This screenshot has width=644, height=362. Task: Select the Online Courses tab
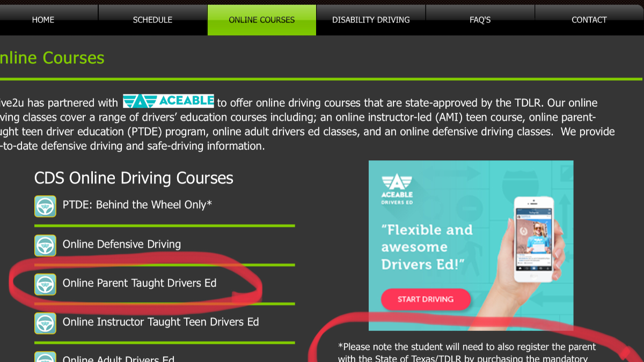pos(262,20)
